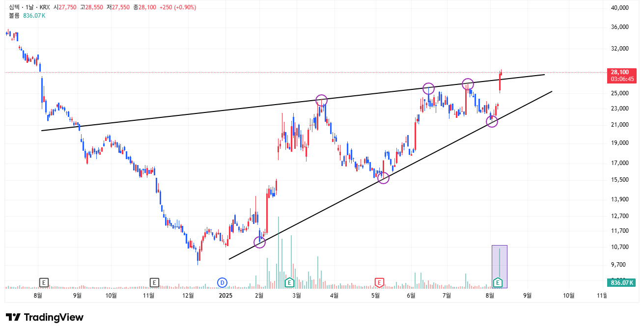Click the 10,700 price axis label

pos(620,247)
